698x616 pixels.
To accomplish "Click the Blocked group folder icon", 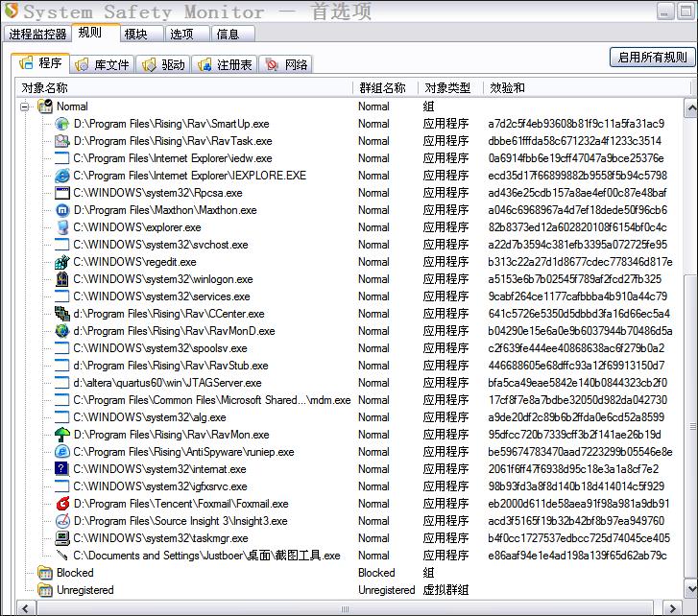I will pyautogui.click(x=45, y=573).
